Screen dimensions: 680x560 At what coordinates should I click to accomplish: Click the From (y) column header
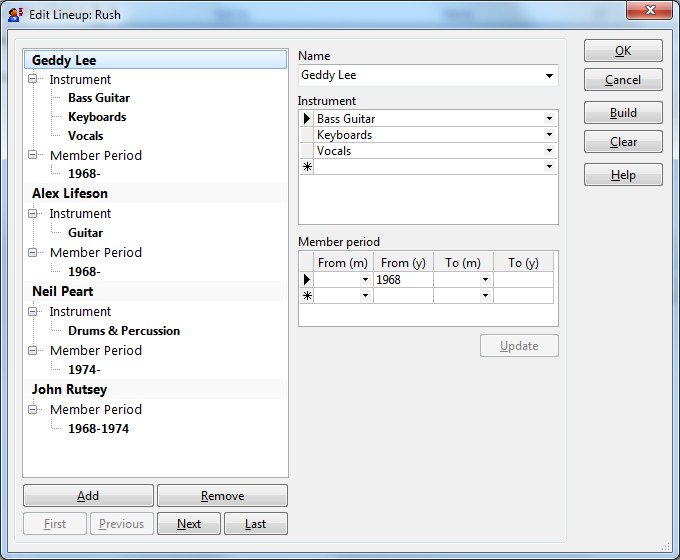tap(403, 263)
